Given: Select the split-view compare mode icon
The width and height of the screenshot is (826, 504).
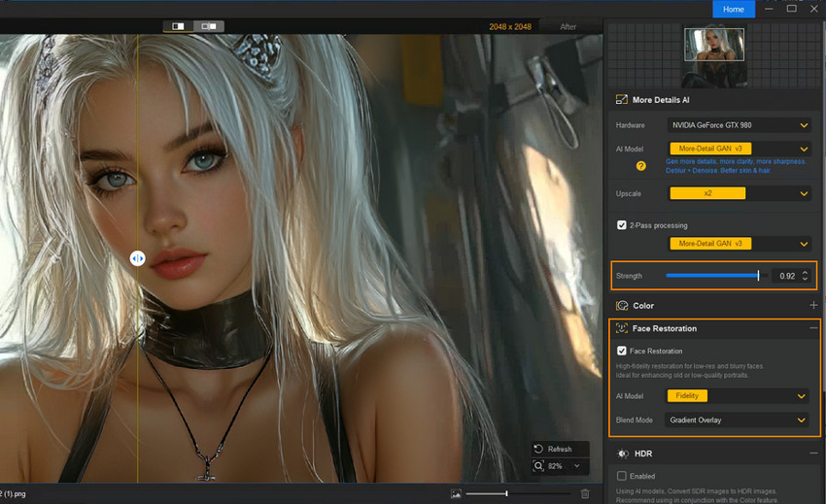Looking at the screenshot, I should [x=178, y=26].
